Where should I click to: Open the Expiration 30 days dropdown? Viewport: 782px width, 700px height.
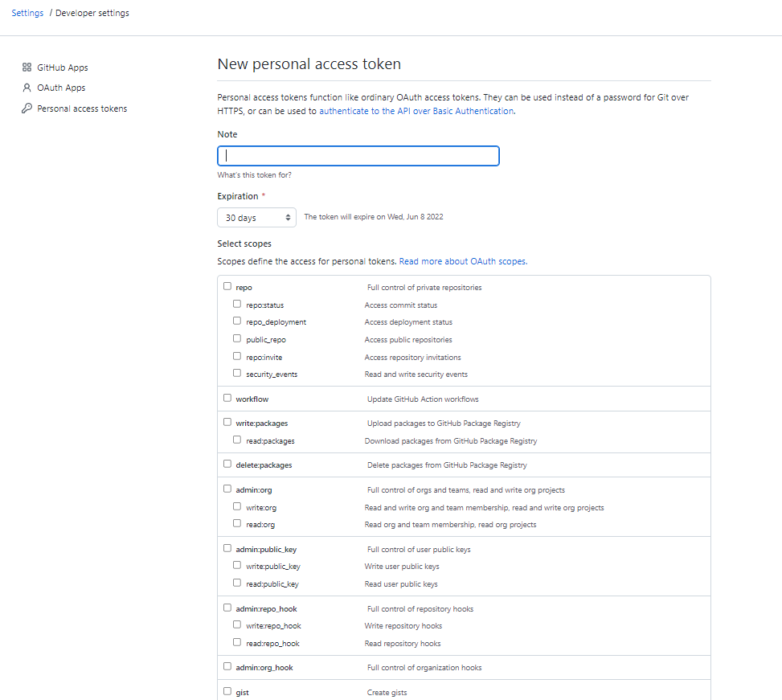(x=257, y=218)
